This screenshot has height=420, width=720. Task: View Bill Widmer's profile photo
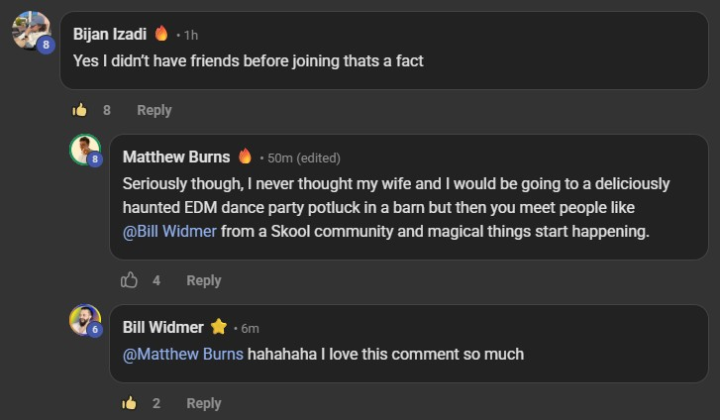[84, 320]
